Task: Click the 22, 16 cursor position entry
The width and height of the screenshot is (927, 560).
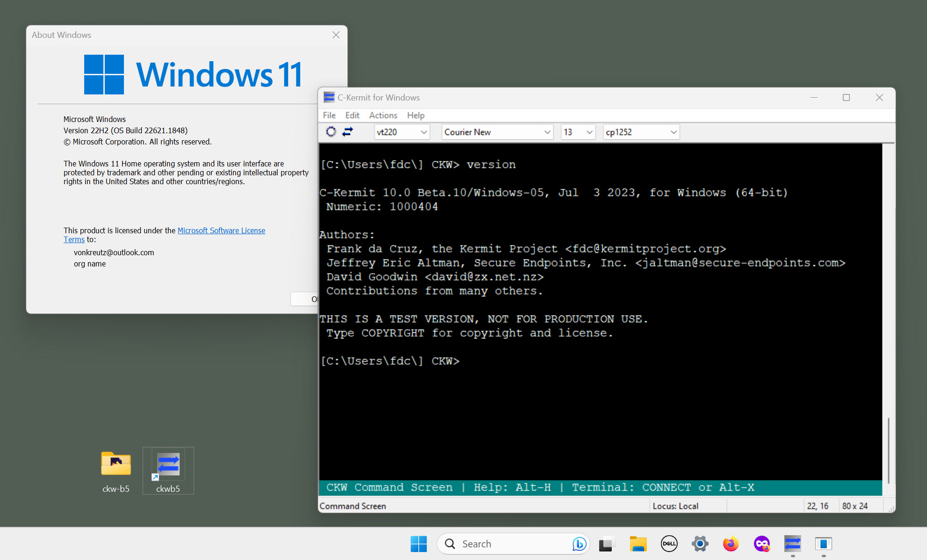Action: (x=818, y=506)
